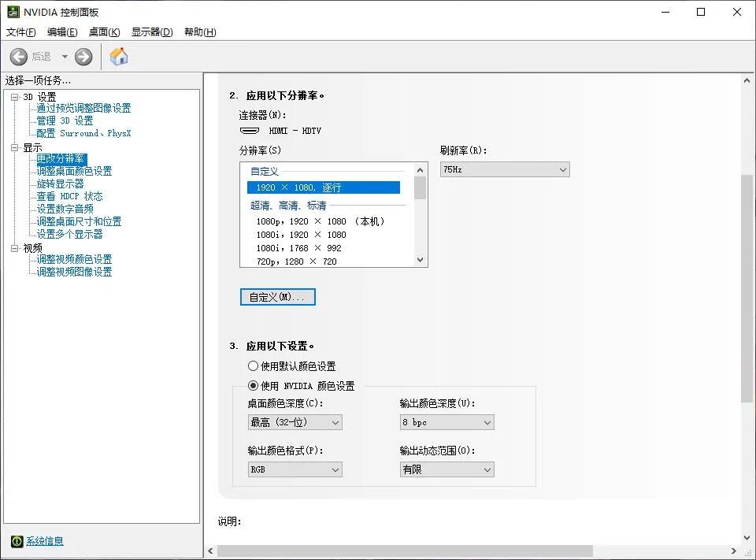The height and width of the screenshot is (560, 756).
Task: Open the 帮助 menu
Action: click(x=200, y=32)
